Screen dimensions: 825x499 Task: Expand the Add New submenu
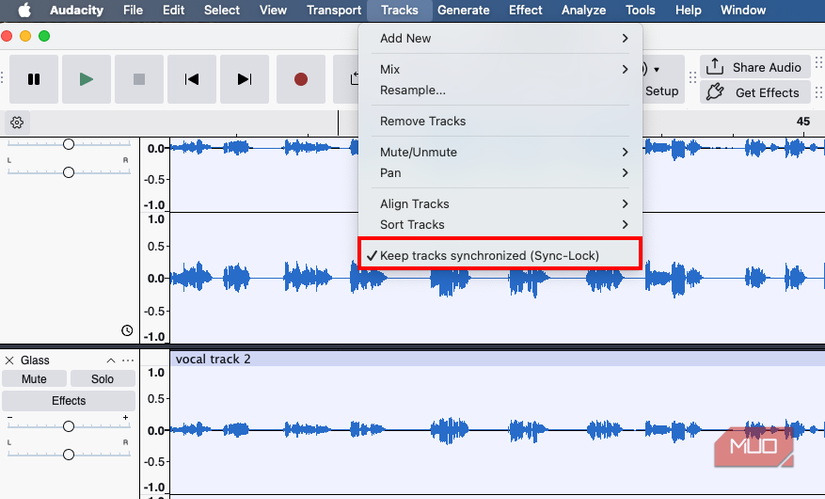[500, 38]
